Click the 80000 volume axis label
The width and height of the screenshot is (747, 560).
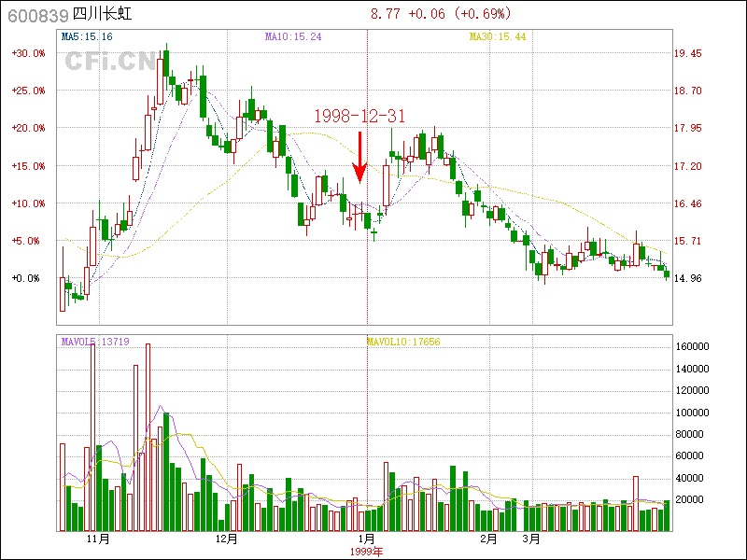pyautogui.click(x=690, y=434)
